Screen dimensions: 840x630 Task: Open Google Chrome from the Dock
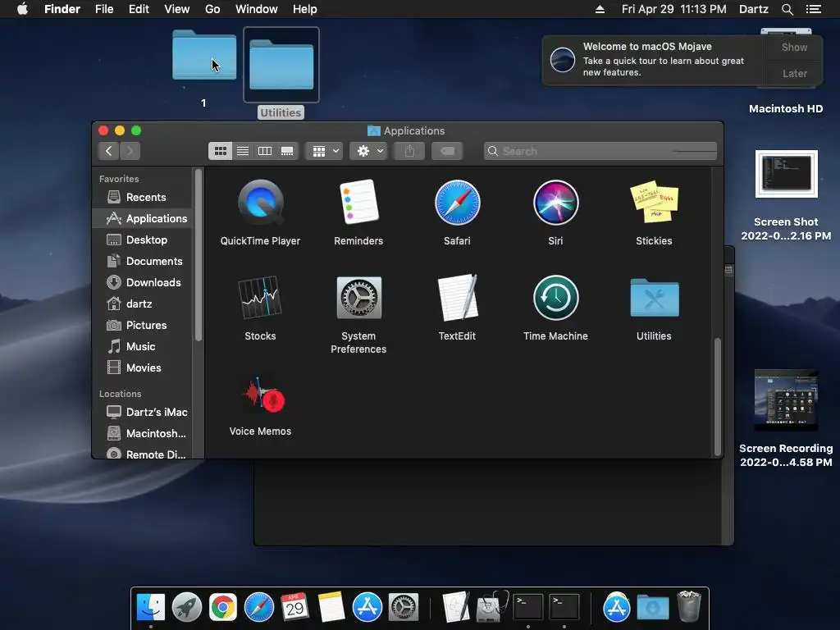(223, 607)
